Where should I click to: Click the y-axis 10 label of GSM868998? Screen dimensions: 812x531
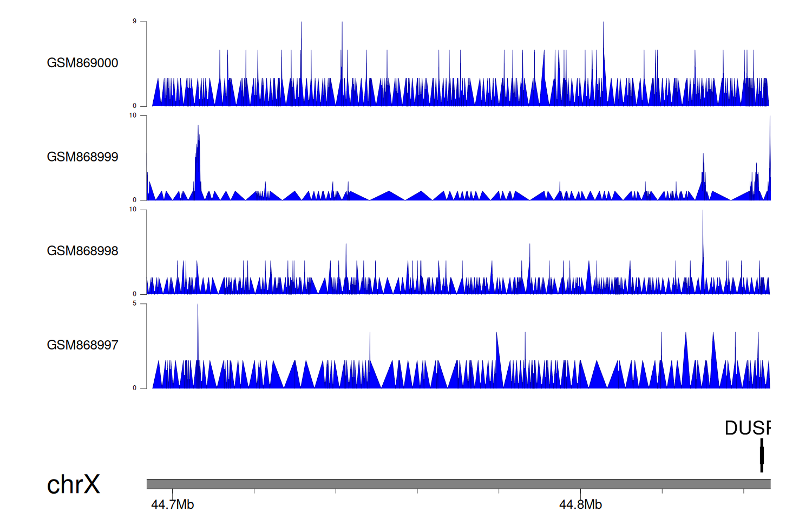pos(133,210)
